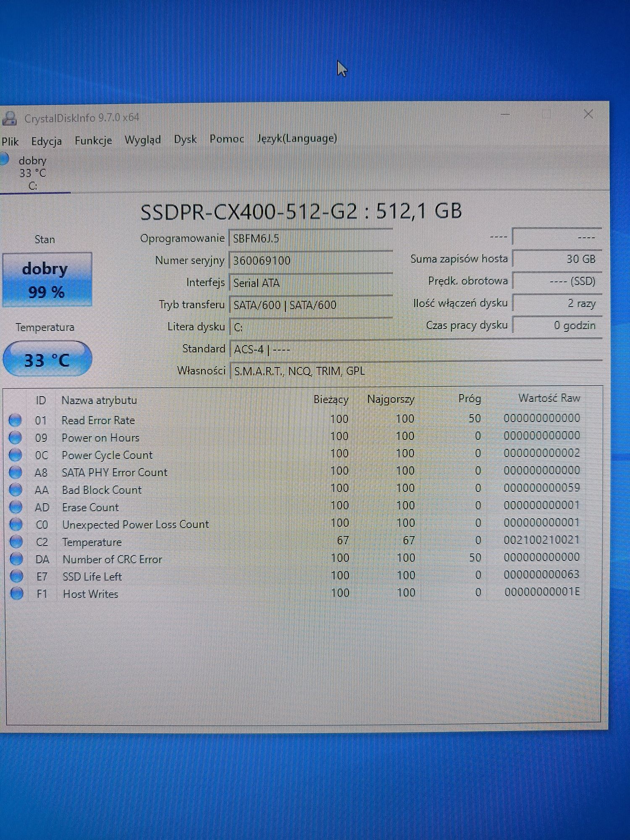Screen dimensions: 630x840
Task: Click the status dot for Read Error Rate
Action: pyautogui.click(x=15, y=420)
